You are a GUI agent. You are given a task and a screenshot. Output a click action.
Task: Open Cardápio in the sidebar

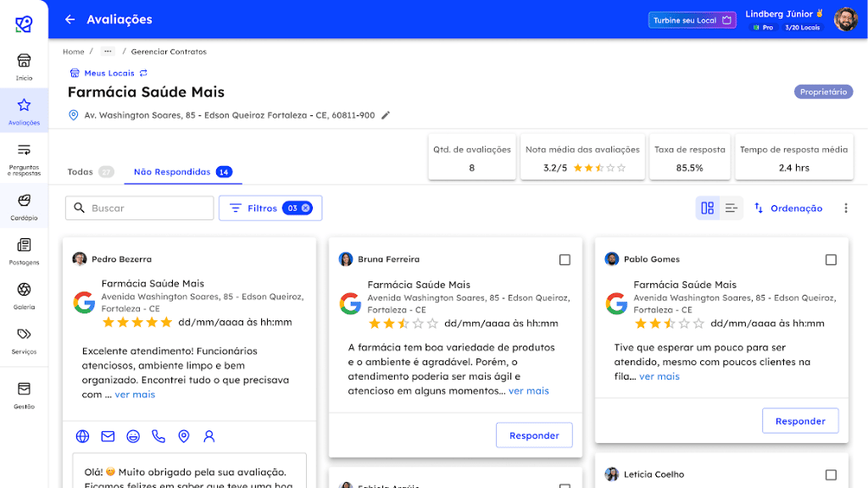(x=24, y=207)
